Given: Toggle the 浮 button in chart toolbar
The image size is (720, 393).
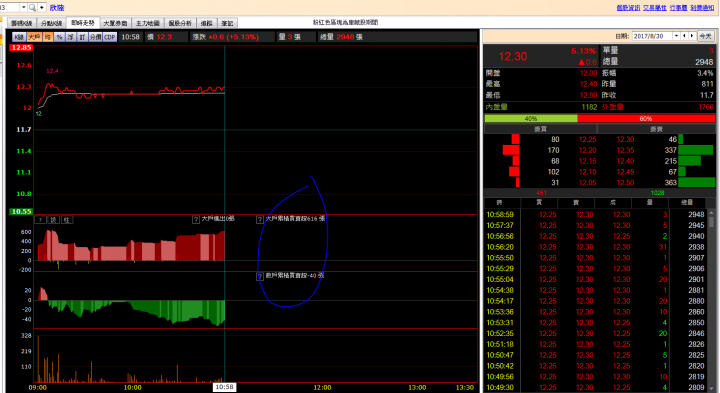Looking at the screenshot, I should (71, 37).
